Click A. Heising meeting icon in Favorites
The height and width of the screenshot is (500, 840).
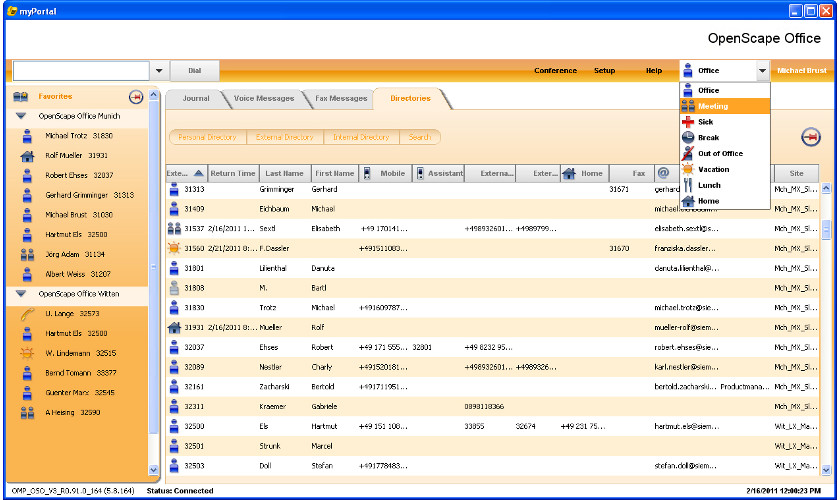point(27,413)
